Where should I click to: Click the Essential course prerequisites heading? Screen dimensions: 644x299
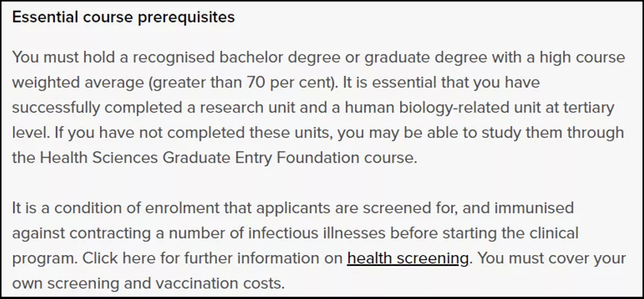tap(123, 17)
